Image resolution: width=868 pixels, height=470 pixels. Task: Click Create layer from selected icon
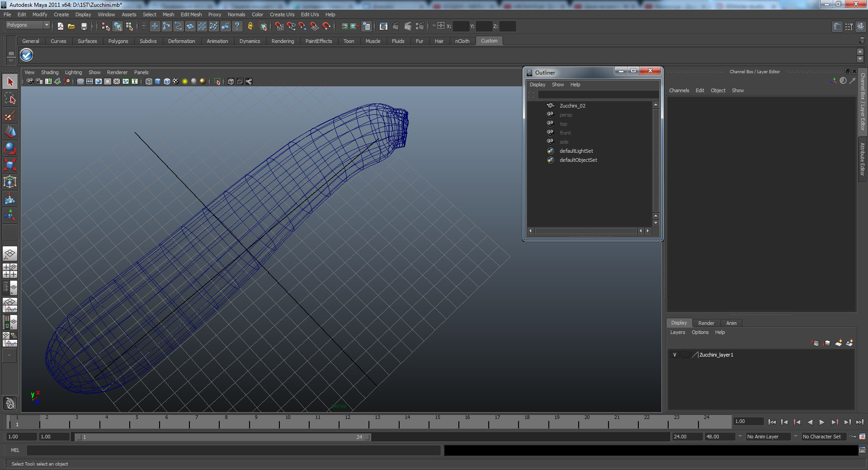(849, 343)
